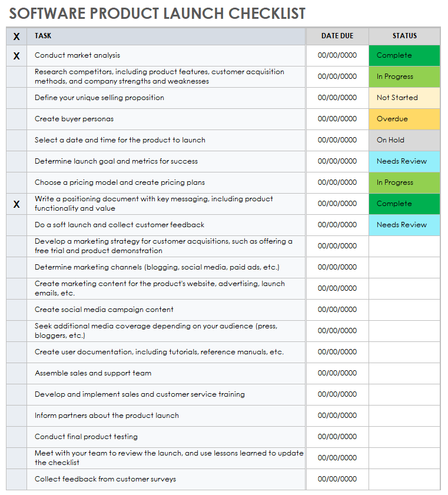Click the DATE DUE column header
The height and width of the screenshot is (495, 448).
point(337,36)
